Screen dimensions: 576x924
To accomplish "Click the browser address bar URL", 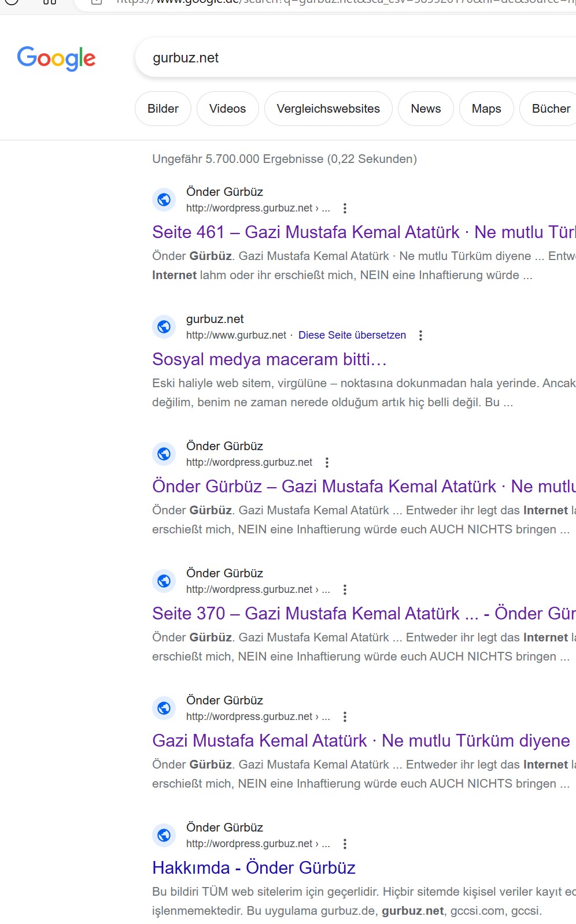I will pyautogui.click(x=346, y=2).
